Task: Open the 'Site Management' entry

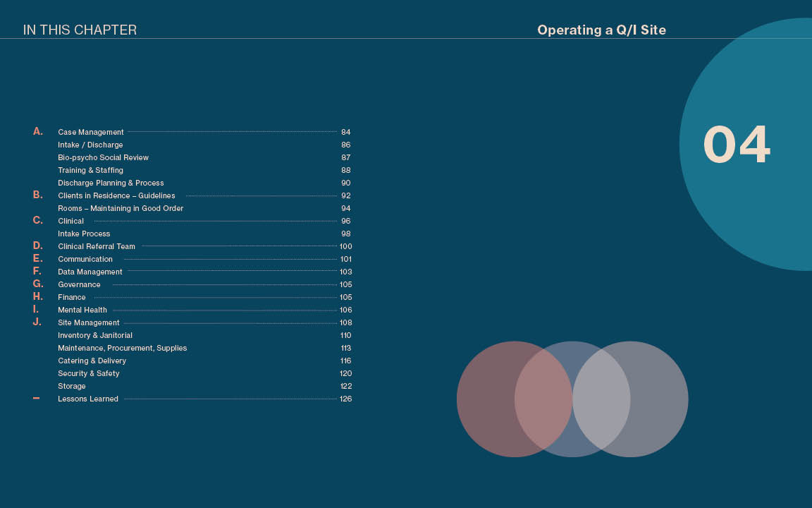Action: click(89, 322)
